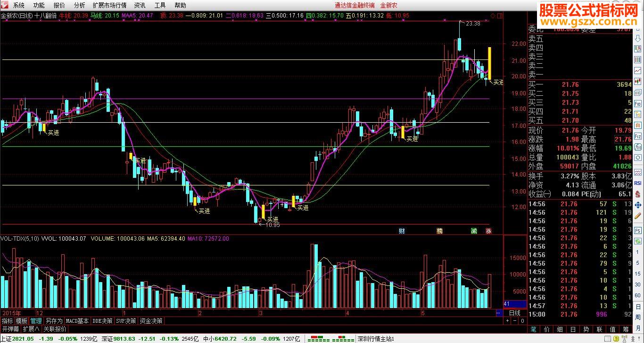644x343 pixels.
Task: Select the 筹 tab in quote panel
Action: click(626, 329)
